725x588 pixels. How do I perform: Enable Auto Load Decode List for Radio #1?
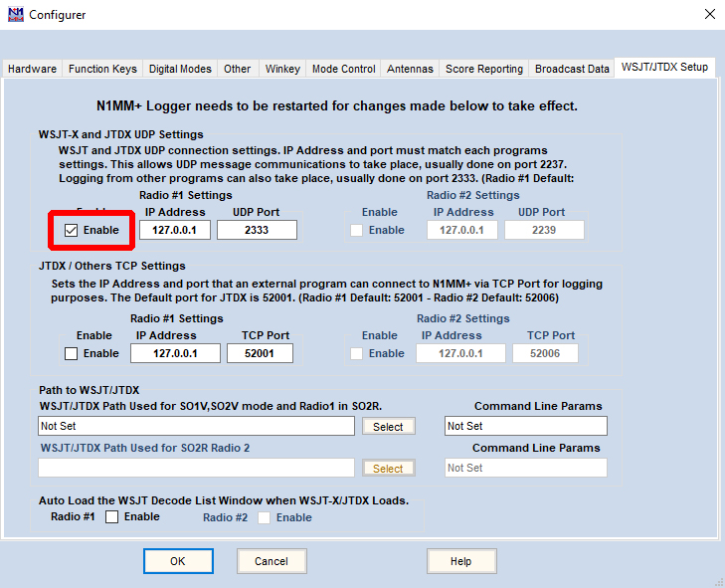(x=112, y=516)
